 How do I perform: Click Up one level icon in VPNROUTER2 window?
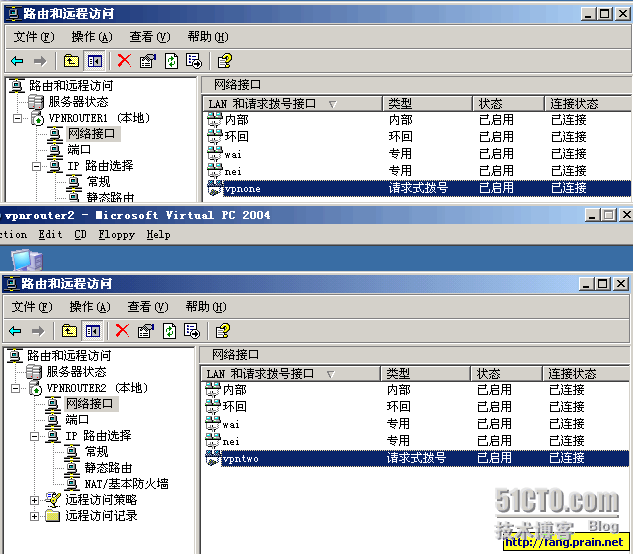point(69,331)
